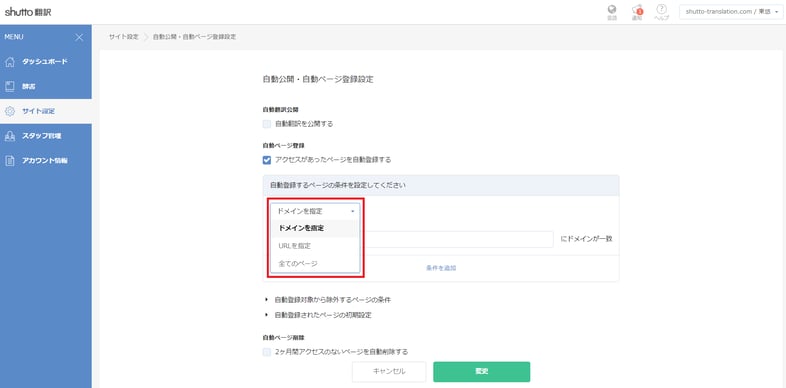Open ダッシュボード menu item

click(46, 62)
